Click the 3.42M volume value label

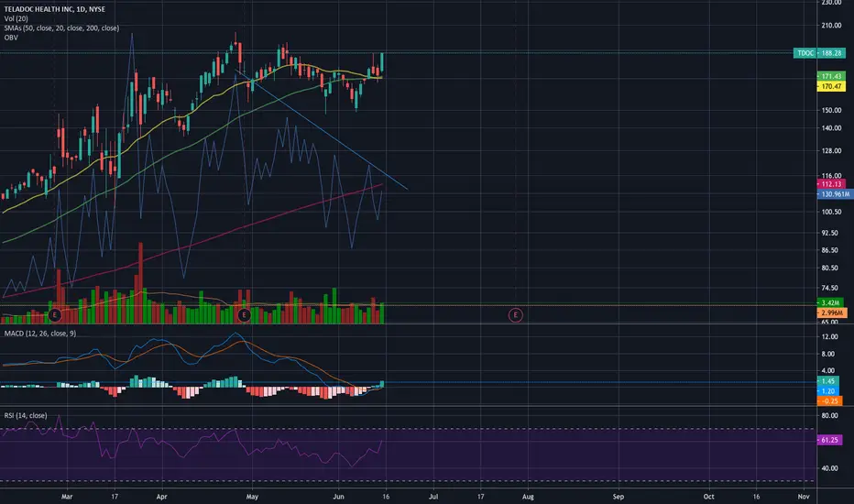(x=830, y=302)
